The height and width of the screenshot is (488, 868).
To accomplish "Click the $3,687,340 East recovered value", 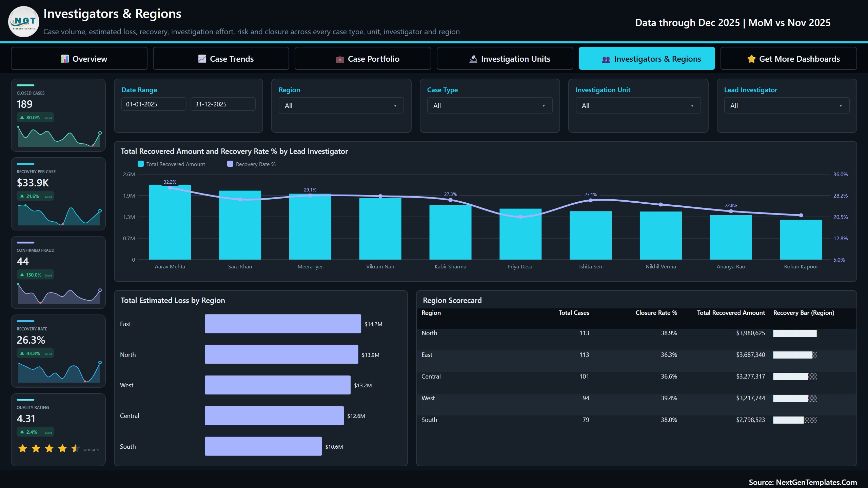I will click(x=750, y=355).
